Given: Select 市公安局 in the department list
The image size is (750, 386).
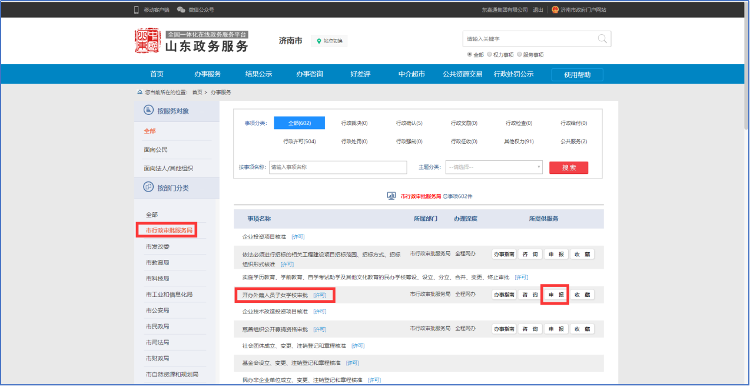Looking at the screenshot, I should pos(157,310).
